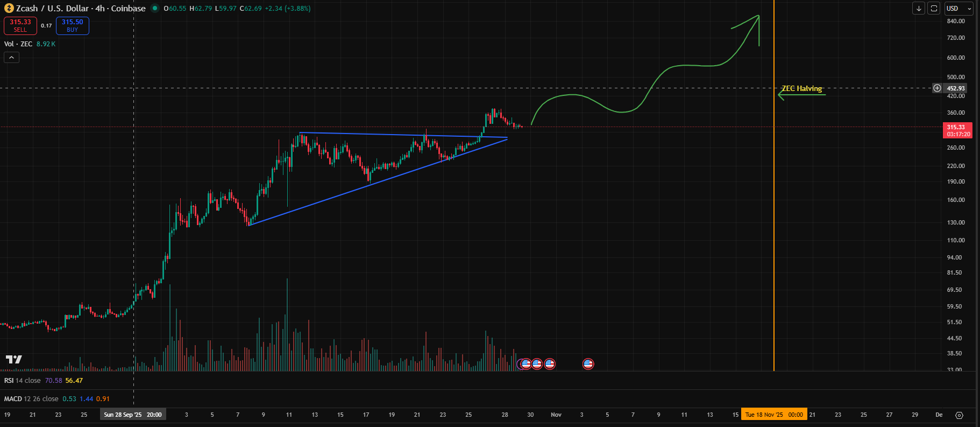Open the currency dropdown showing USD

point(959,9)
